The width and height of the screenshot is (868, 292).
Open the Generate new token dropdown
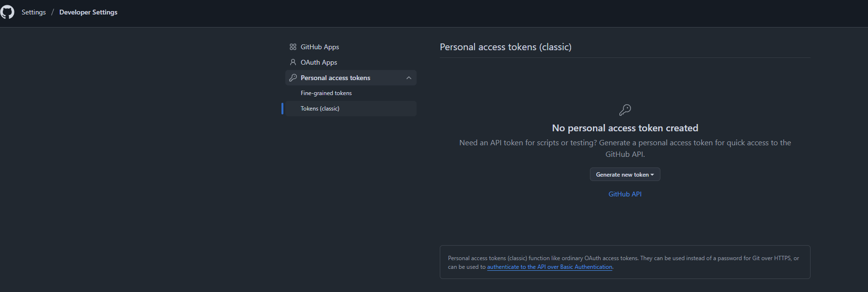[x=622, y=175]
